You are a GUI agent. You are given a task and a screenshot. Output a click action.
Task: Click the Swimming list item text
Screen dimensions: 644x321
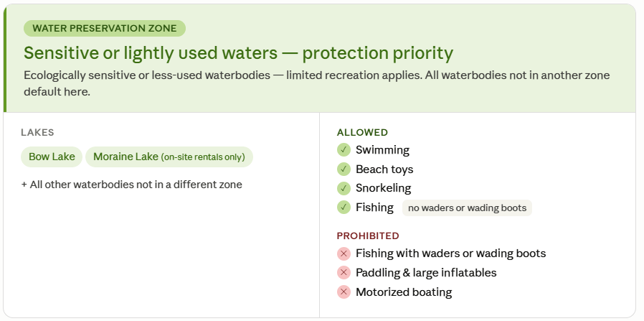coord(382,150)
